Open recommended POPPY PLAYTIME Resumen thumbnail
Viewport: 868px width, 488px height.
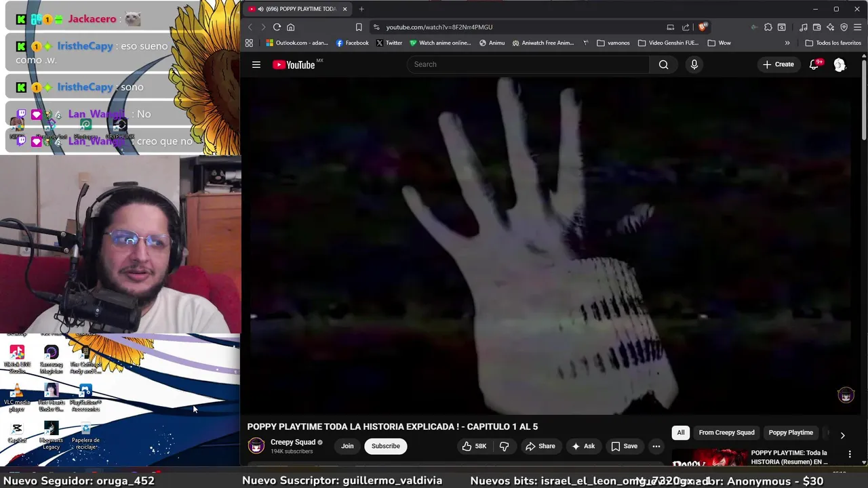(x=709, y=458)
